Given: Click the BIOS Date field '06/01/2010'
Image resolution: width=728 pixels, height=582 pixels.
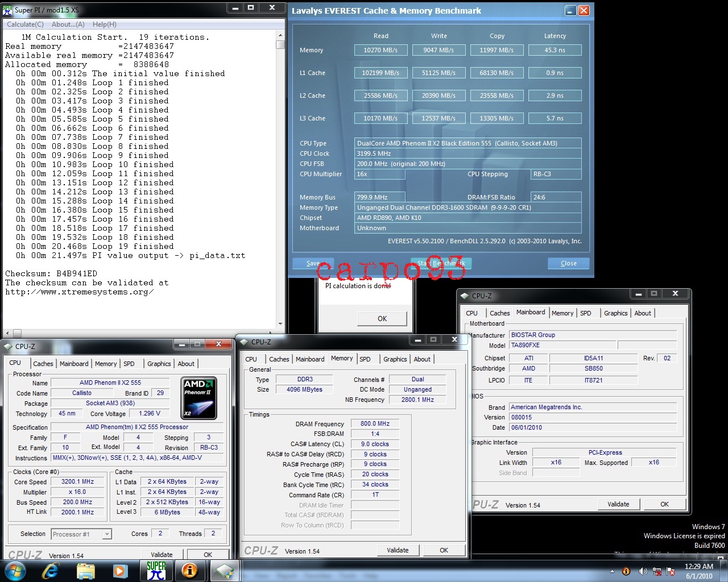Looking at the screenshot, I should pos(593,427).
